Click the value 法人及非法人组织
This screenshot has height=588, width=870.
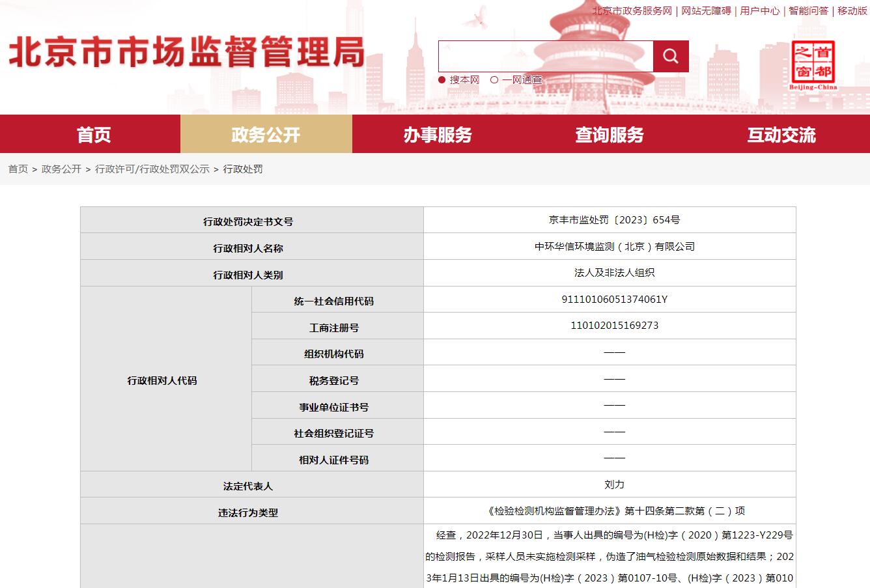coord(614,273)
